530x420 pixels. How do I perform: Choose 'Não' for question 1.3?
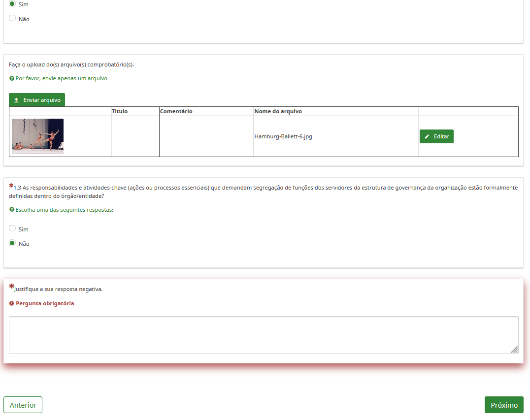(x=12, y=243)
